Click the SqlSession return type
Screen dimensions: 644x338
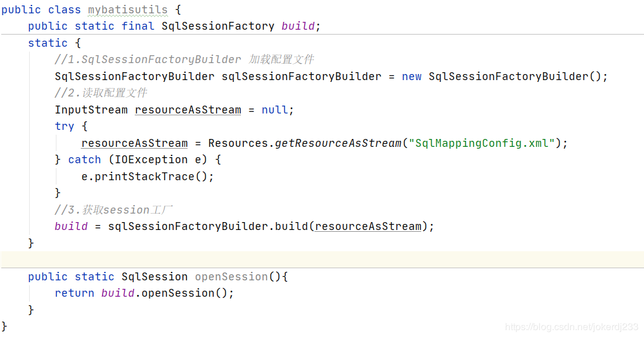pos(154,277)
